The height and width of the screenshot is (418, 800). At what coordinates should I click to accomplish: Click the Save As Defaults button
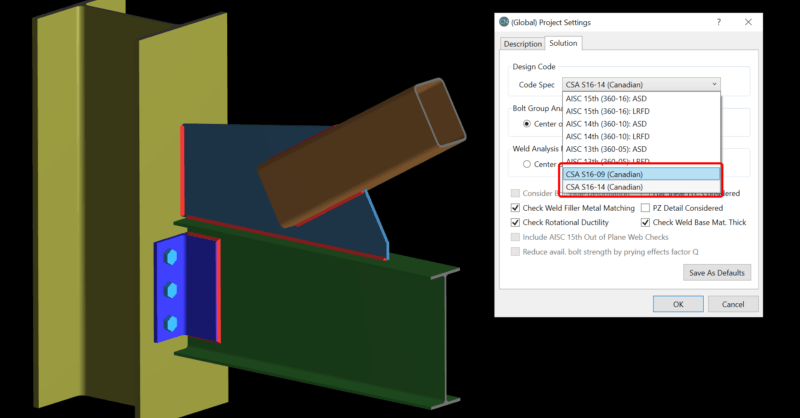pos(716,272)
